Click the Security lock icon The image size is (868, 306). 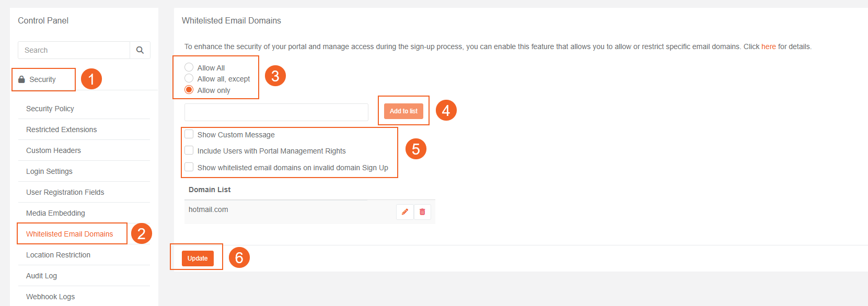[21, 79]
